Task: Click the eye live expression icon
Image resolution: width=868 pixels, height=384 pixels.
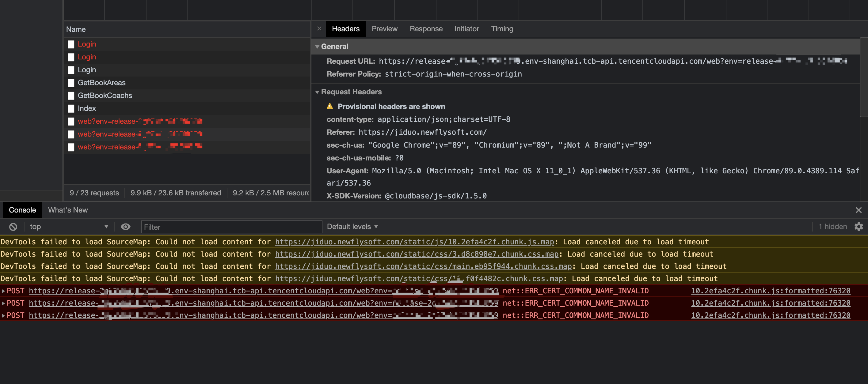Action: [125, 227]
